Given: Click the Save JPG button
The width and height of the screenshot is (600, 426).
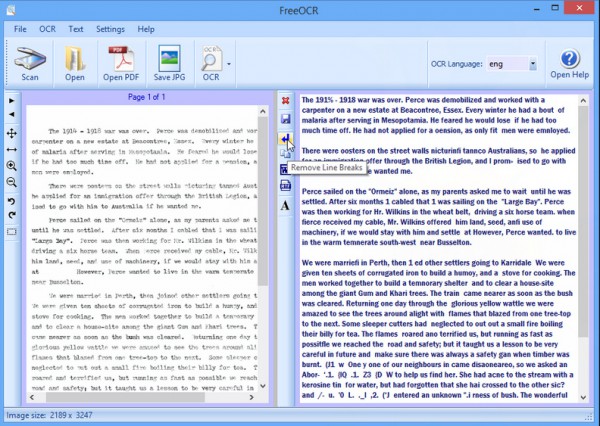Looking at the screenshot, I should [x=169, y=64].
